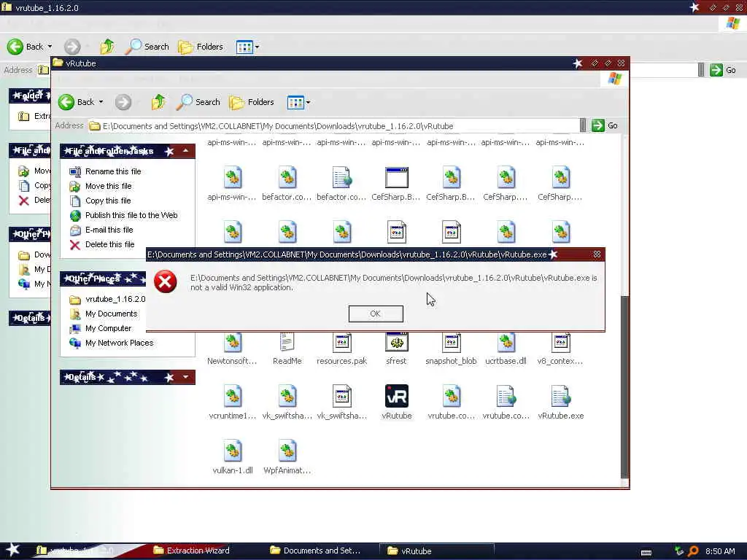
Task: Click Rename this file
Action: pyautogui.click(x=105, y=171)
